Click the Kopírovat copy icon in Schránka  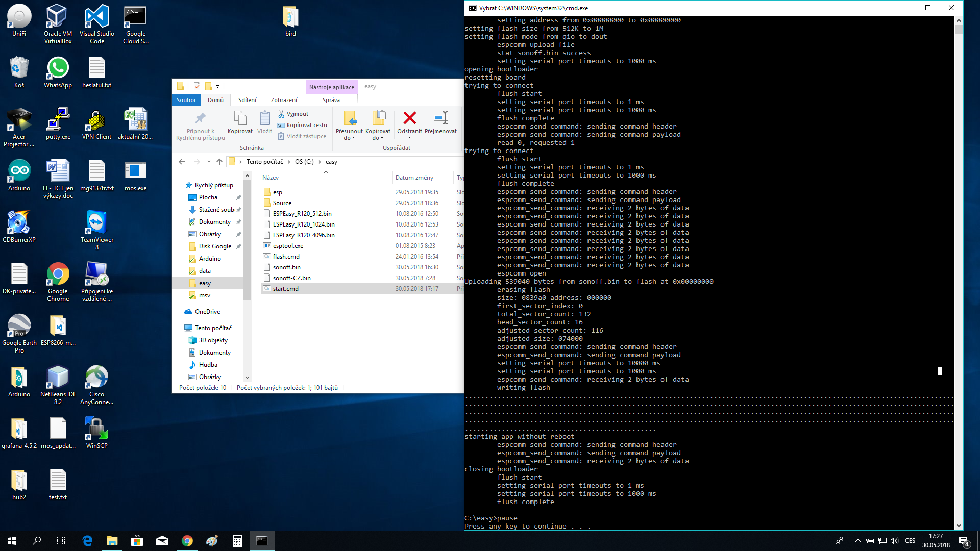click(x=240, y=118)
